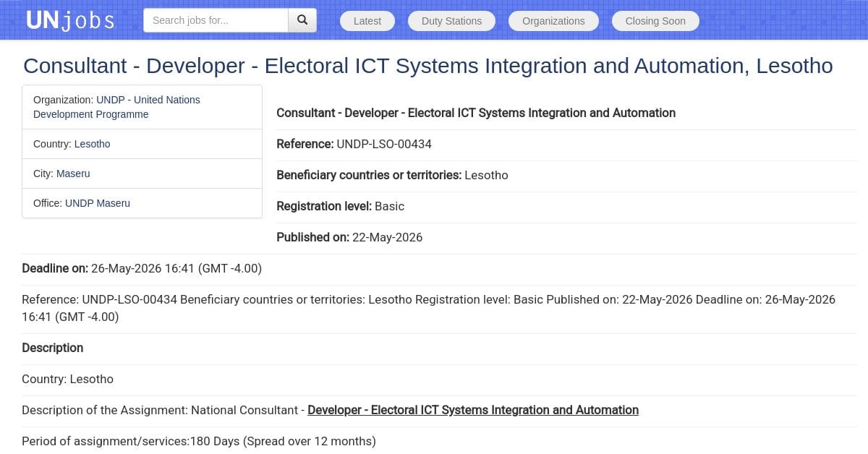This screenshot has height=454, width=868.
Task: Click the 'Reference: UNDP-LSO-00434' line
Action: pos(354,144)
